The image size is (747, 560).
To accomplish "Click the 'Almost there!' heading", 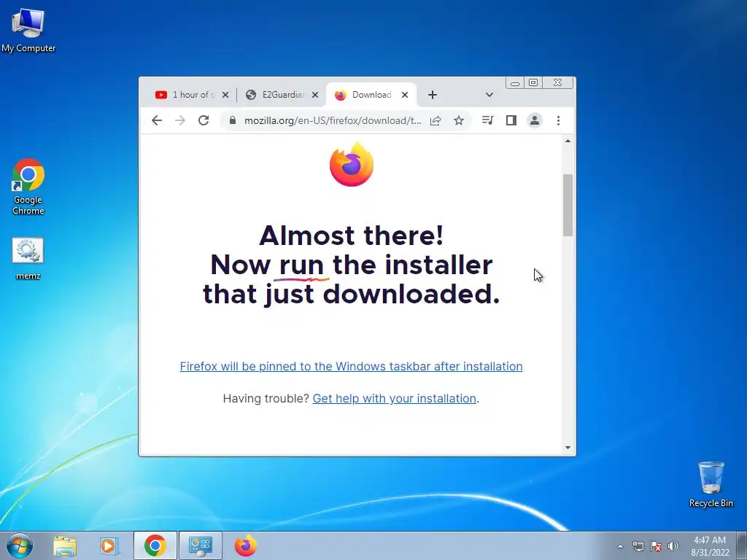I will [x=351, y=236].
